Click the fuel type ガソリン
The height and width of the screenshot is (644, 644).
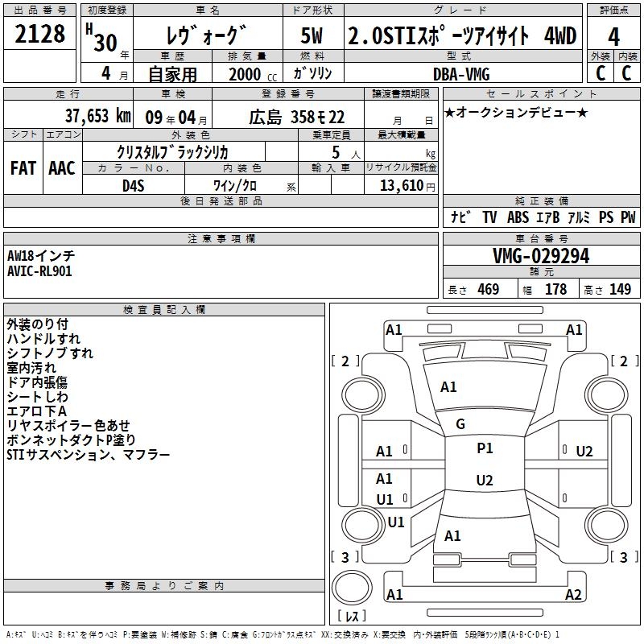click(x=312, y=73)
